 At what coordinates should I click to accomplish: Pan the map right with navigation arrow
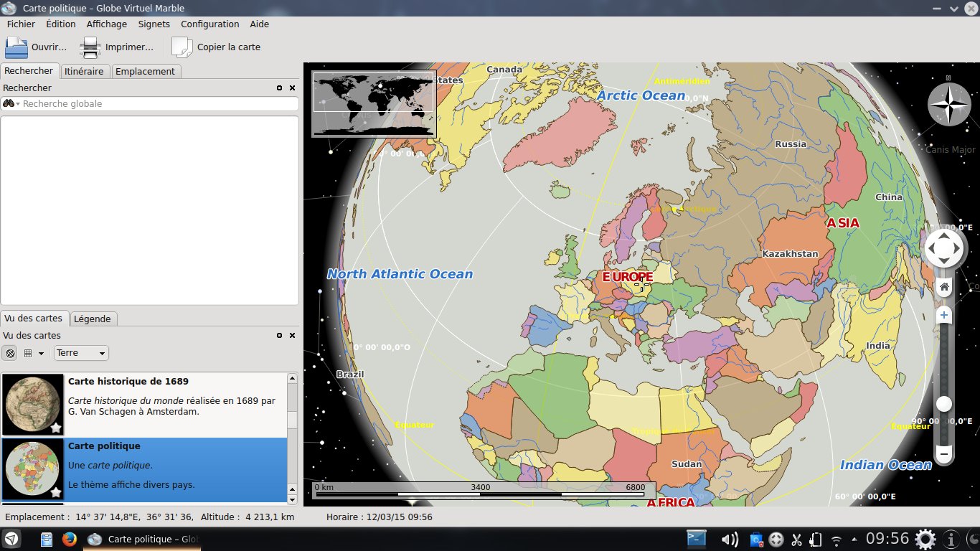(x=957, y=249)
